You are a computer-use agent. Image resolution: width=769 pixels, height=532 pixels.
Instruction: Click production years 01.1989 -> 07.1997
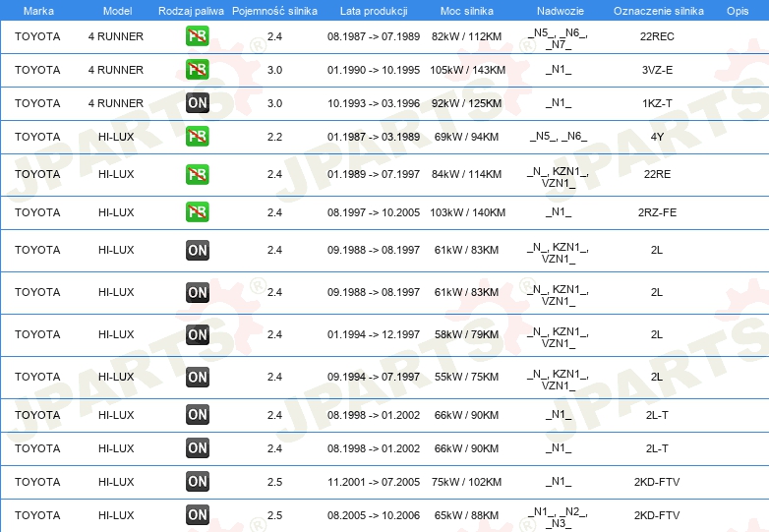pyautogui.click(x=374, y=174)
